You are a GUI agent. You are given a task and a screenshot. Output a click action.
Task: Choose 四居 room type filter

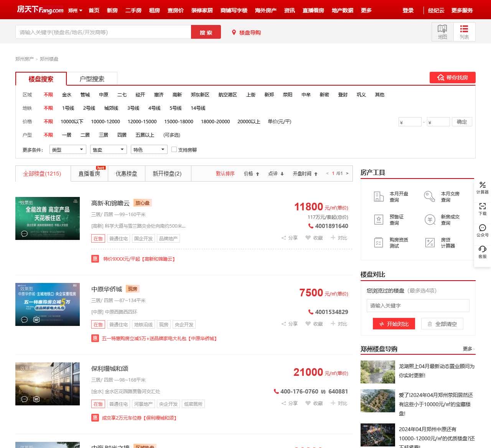point(122,135)
